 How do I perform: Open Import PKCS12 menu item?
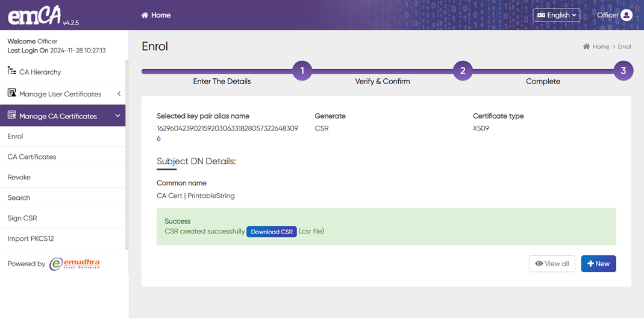[31, 239]
